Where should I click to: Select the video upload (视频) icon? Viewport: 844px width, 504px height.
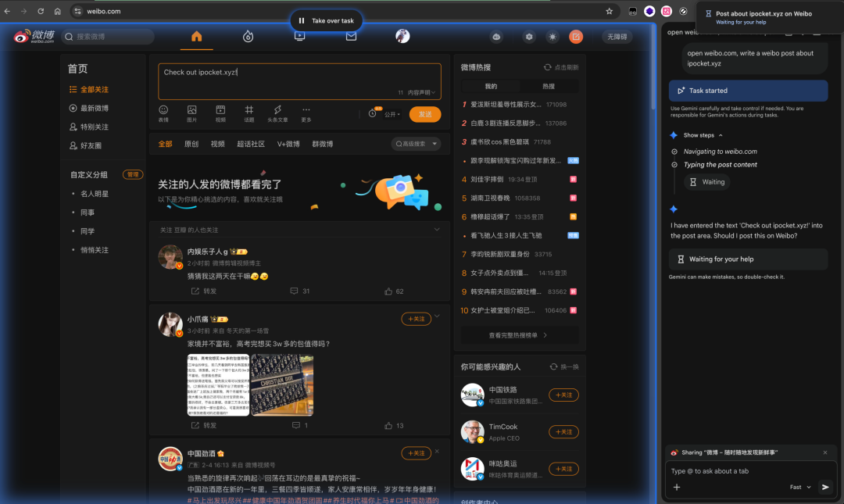221,113
